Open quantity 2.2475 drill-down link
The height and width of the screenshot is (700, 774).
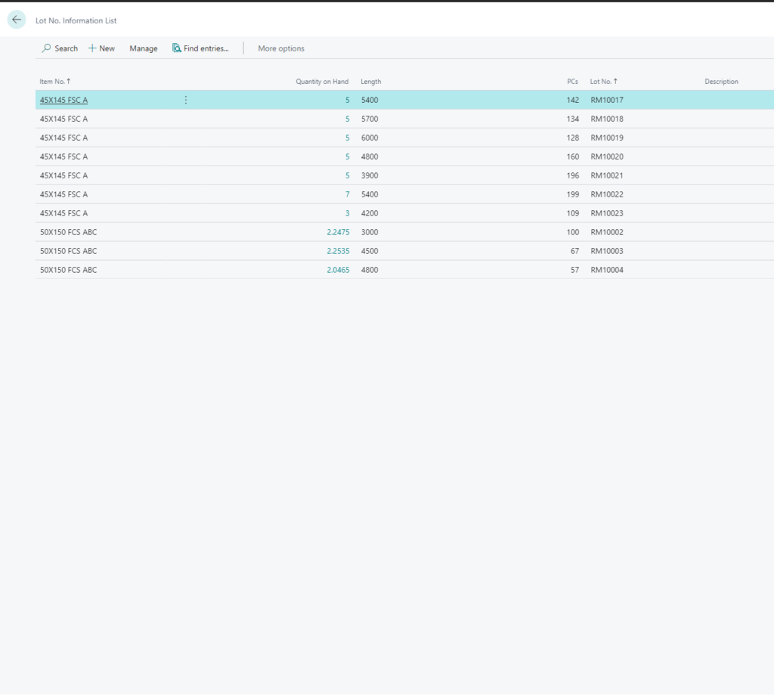(x=338, y=232)
